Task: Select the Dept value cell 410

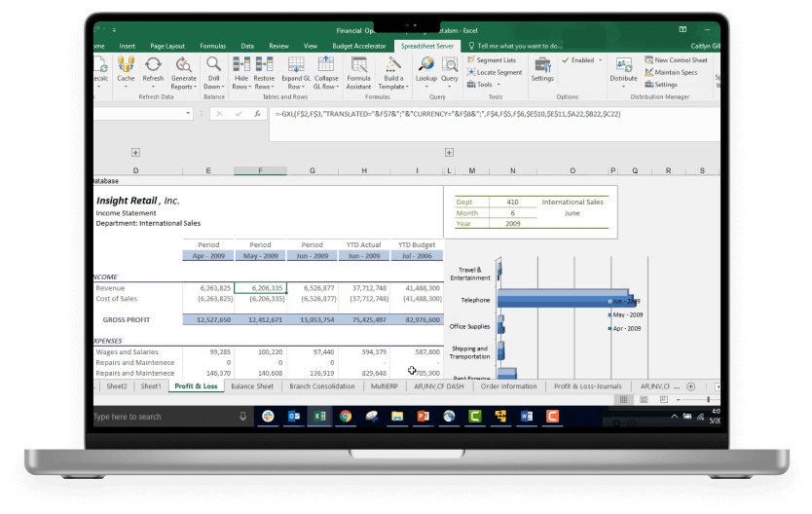Action: [x=513, y=202]
